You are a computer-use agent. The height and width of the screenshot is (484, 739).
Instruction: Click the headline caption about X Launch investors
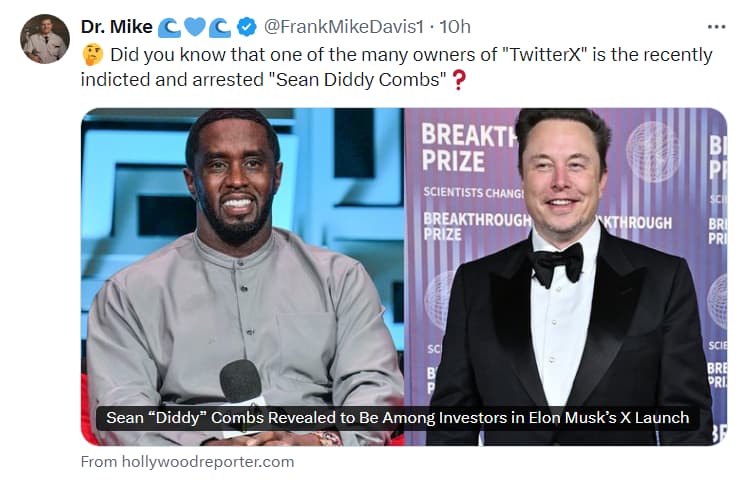[x=397, y=418]
